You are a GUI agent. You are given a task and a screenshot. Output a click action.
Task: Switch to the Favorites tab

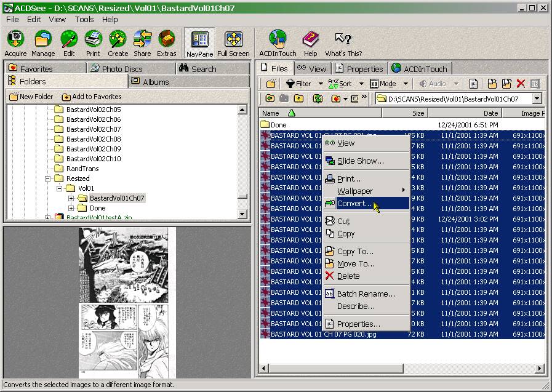tap(45, 68)
